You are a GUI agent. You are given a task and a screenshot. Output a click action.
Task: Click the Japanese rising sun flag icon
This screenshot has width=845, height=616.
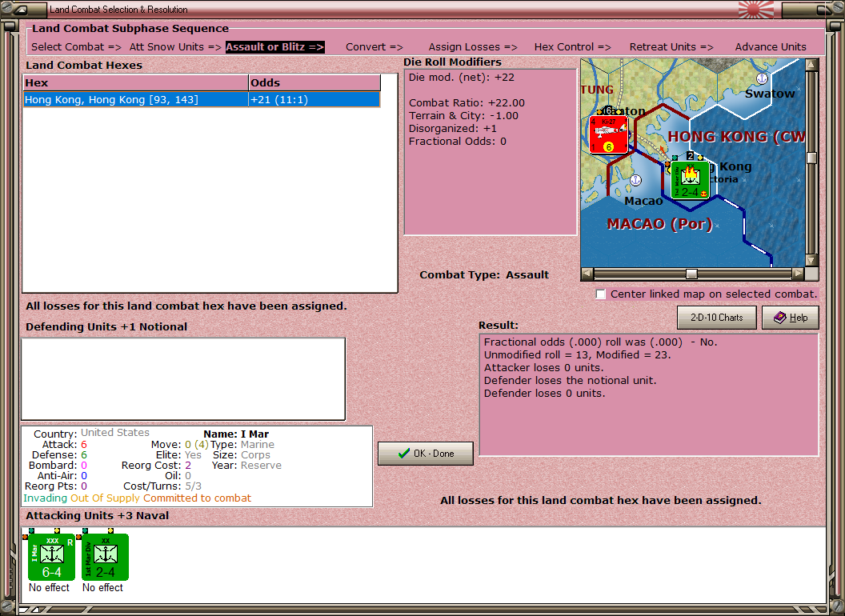pos(755,9)
